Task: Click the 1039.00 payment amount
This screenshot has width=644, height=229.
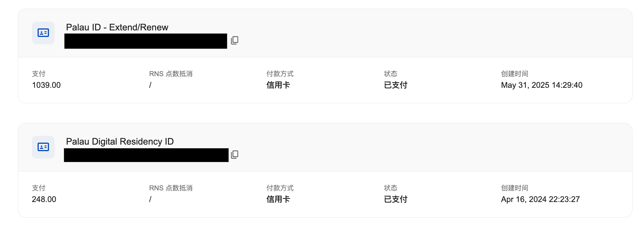Action: tap(46, 85)
